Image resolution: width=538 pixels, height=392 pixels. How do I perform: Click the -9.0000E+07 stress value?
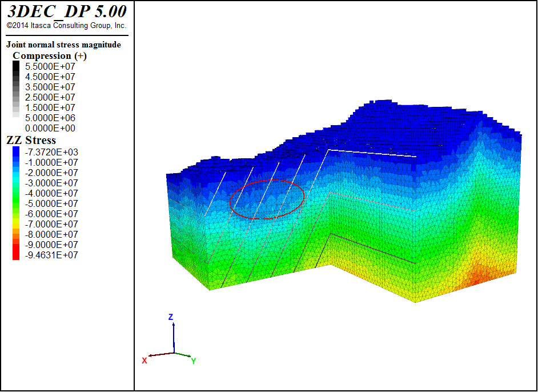tap(51, 245)
